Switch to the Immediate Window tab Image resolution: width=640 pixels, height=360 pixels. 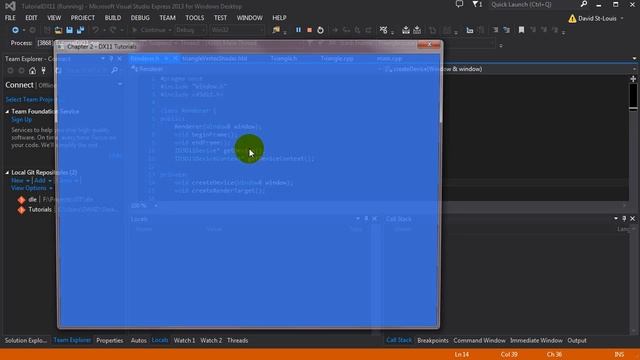pyautogui.click(x=536, y=340)
